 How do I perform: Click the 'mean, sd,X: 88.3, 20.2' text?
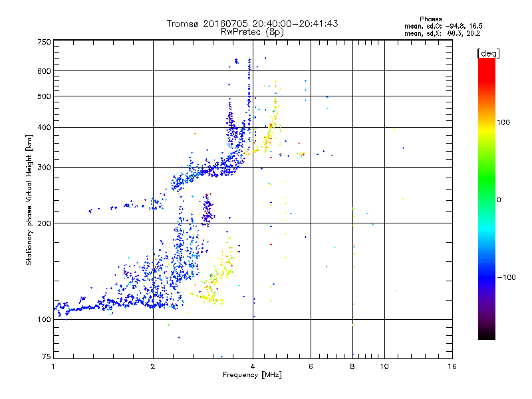click(442, 33)
